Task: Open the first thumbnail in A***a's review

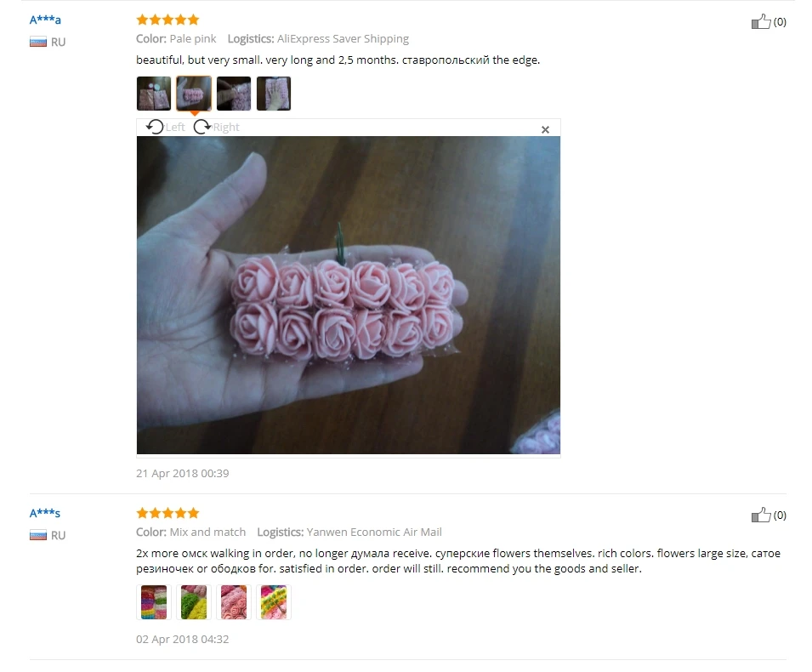Action: coord(154,94)
